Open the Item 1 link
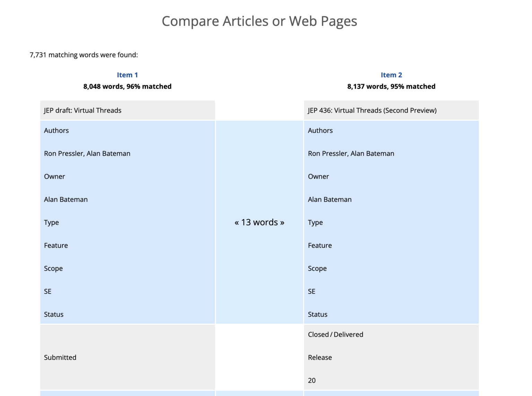Image resolution: width=532 pixels, height=396 pixels. tap(127, 74)
